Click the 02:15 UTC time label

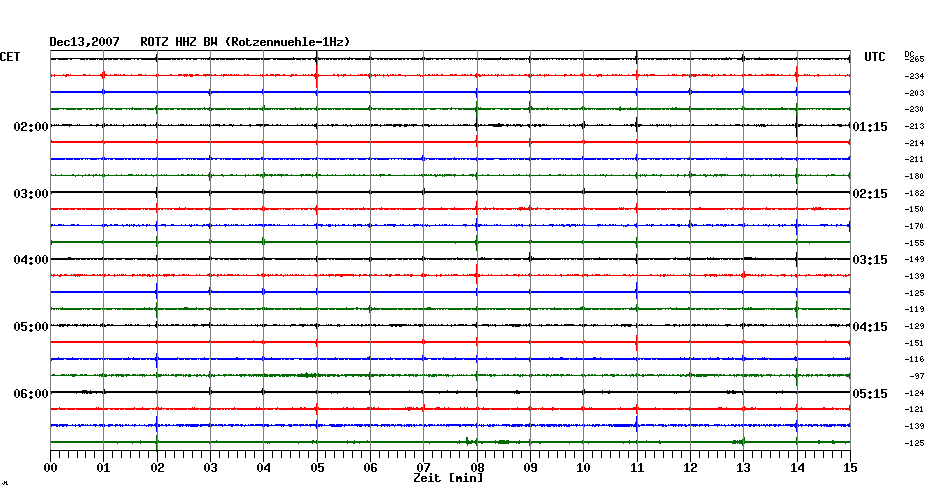click(870, 194)
